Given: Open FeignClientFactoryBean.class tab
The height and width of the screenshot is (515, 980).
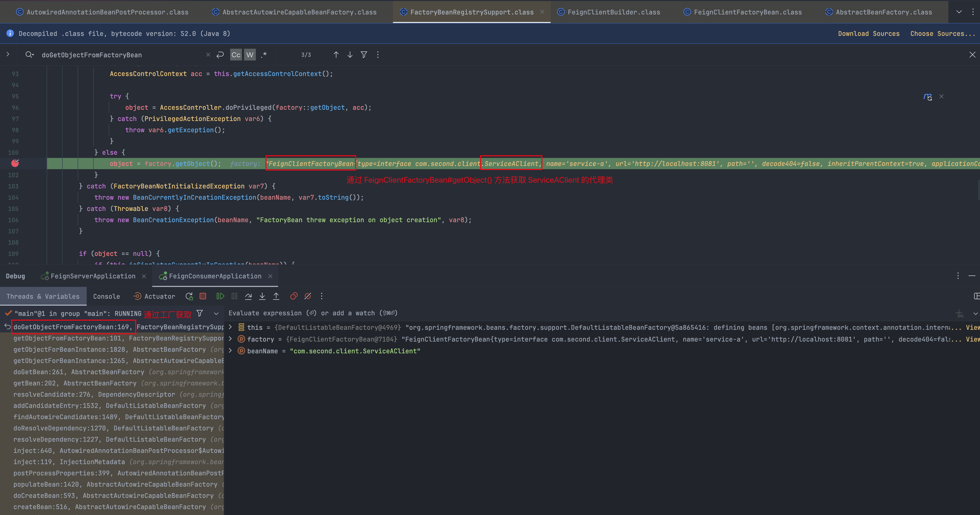Looking at the screenshot, I should (x=742, y=12).
